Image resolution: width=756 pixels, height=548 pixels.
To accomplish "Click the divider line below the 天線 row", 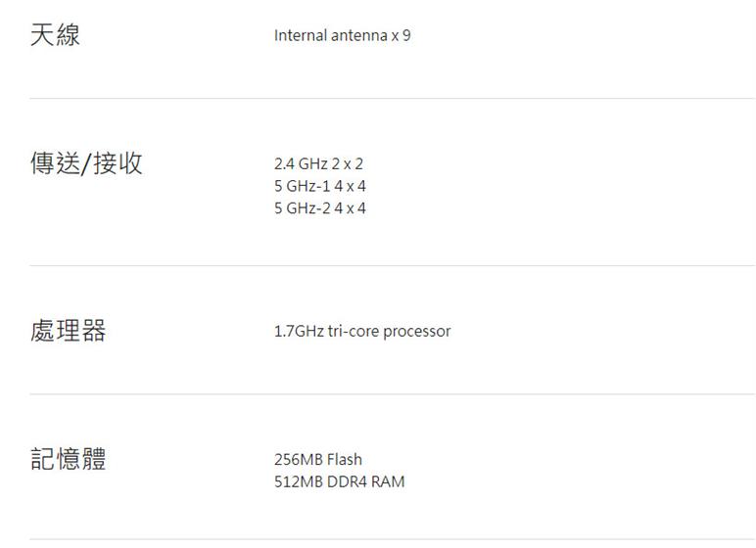I will [x=392, y=98].
